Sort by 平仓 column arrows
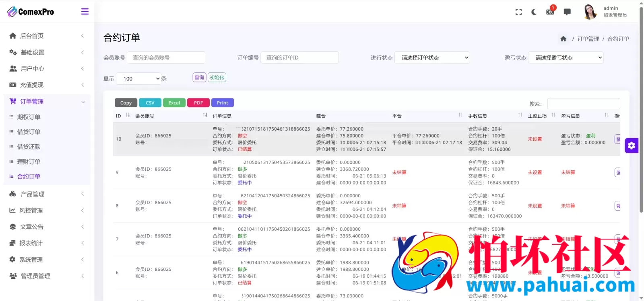 tap(460, 115)
